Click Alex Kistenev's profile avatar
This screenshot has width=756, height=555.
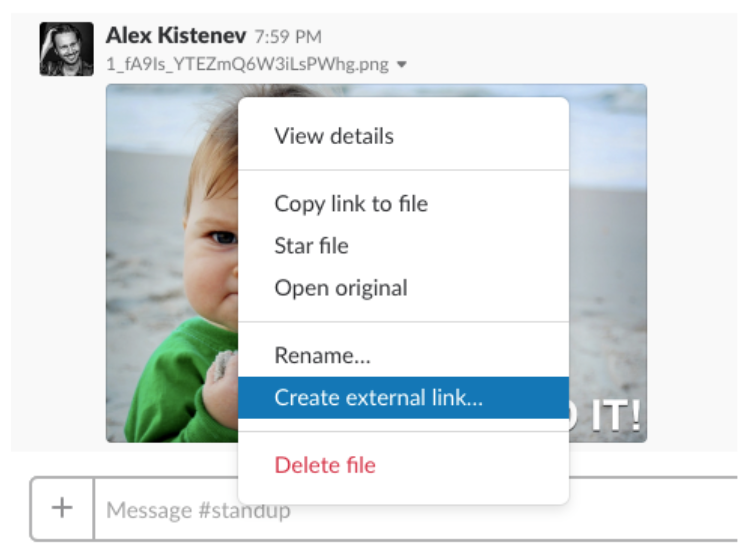(x=67, y=49)
